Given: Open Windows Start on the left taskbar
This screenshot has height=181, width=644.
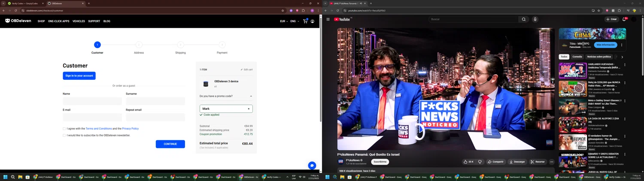Looking at the screenshot, I should coord(6,177).
